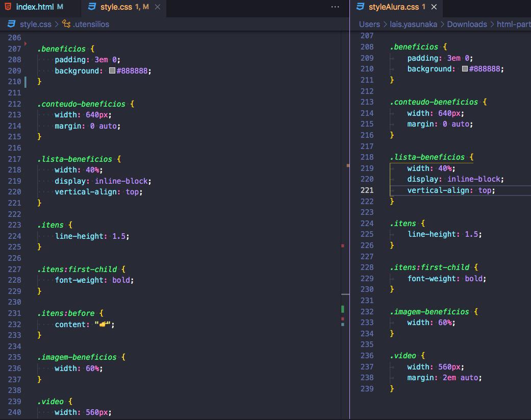Click the CSS file icon on styleAlura.css tab
This screenshot has height=420, width=531.
(x=360, y=7)
